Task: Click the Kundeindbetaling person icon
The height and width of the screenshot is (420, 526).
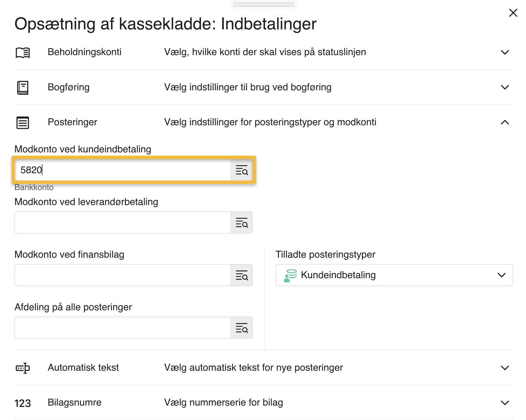Action: click(x=290, y=275)
